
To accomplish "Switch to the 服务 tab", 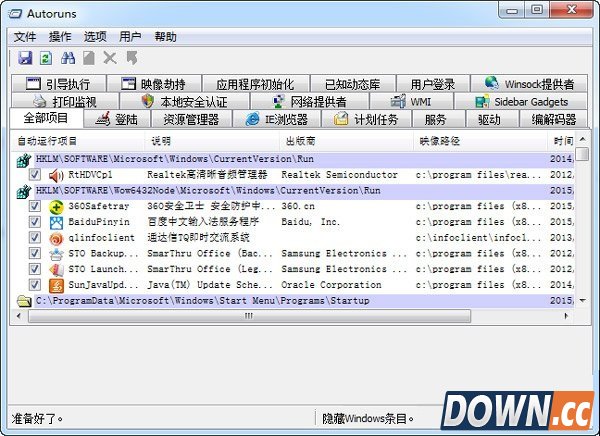I will (x=438, y=119).
